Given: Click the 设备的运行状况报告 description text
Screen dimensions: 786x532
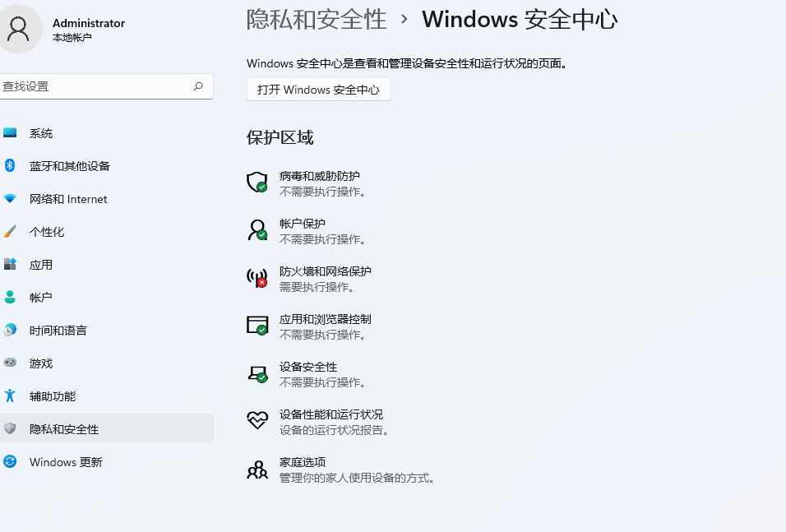Looking at the screenshot, I should (335, 430).
